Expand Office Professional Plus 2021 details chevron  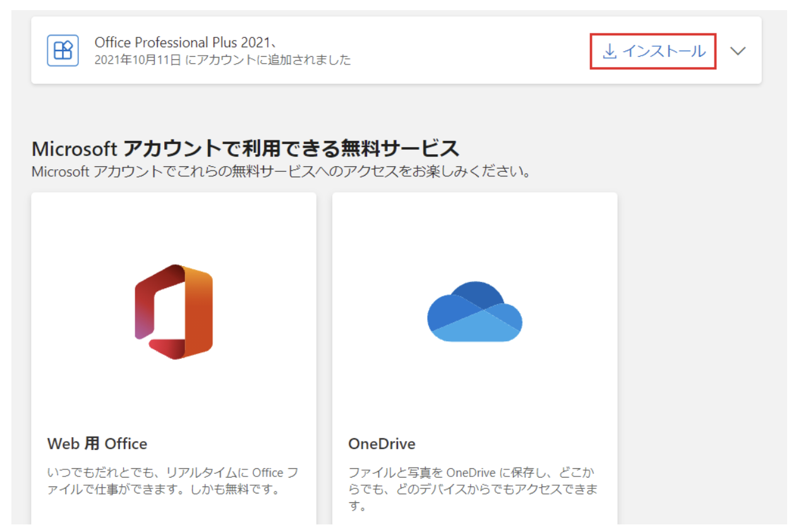pos(737,51)
